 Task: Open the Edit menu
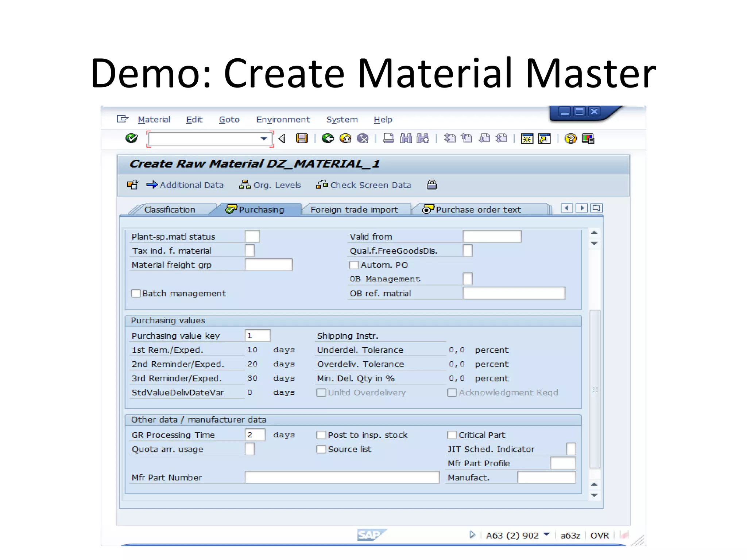[194, 120]
